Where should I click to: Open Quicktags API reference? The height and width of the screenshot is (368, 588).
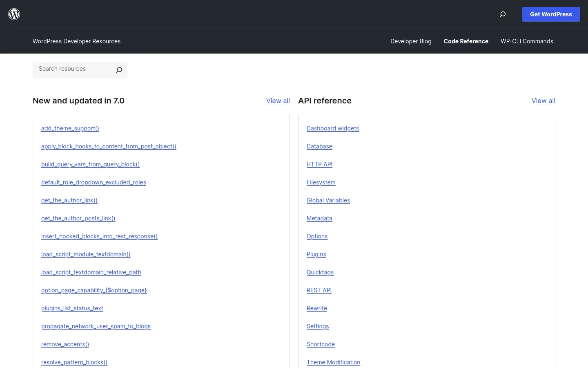pyautogui.click(x=320, y=272)
